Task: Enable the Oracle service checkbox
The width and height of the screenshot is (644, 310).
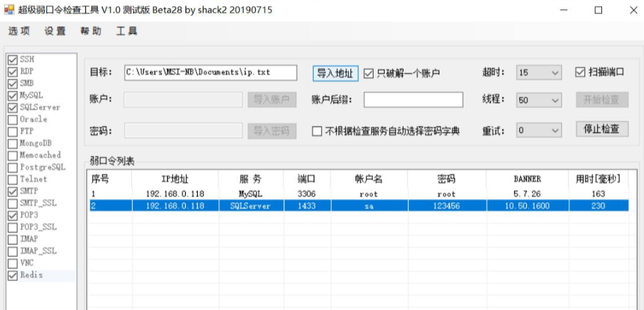Action: click(13, 119)
